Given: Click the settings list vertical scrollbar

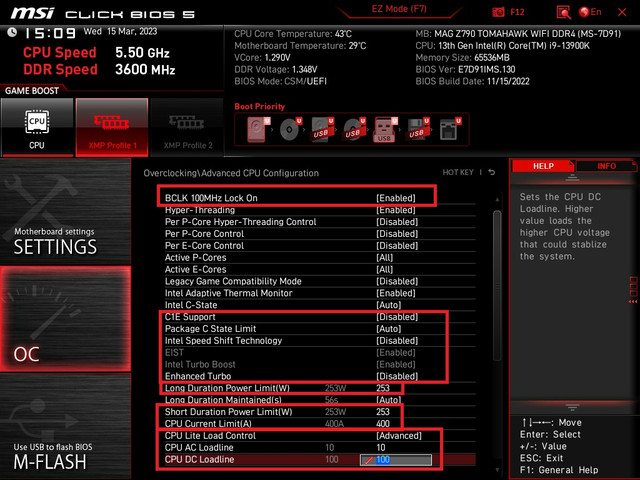Looking at the screenshot, I should tap(497, 286).
